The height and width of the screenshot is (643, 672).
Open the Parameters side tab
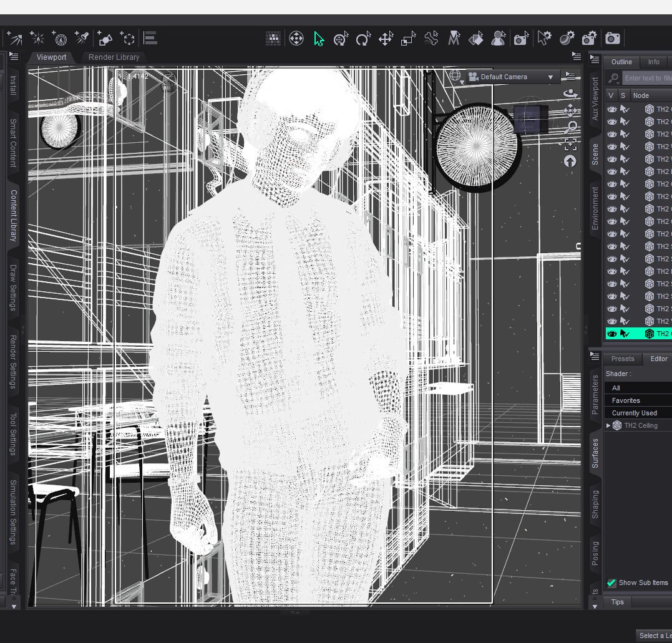(x=595, y=395)
